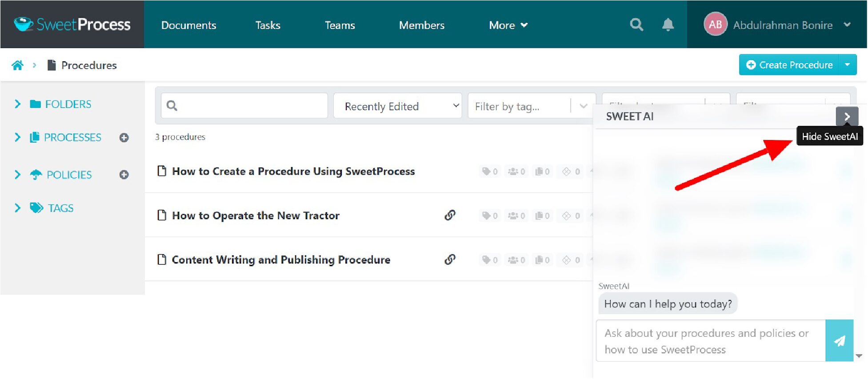This screenshot has width=868, height=379.
Task: Click FOLDERS label in sidebar
Action: (x=68, y=104)
